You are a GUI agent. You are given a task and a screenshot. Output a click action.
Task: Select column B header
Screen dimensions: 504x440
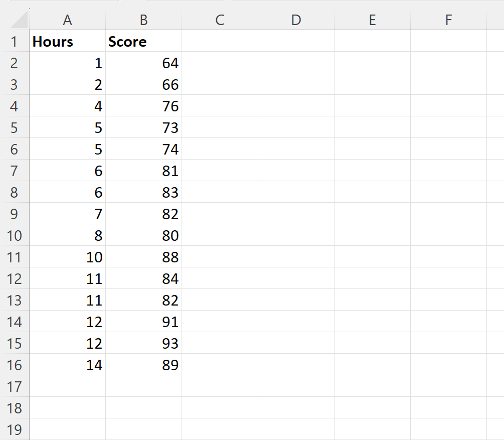(144, 20)
